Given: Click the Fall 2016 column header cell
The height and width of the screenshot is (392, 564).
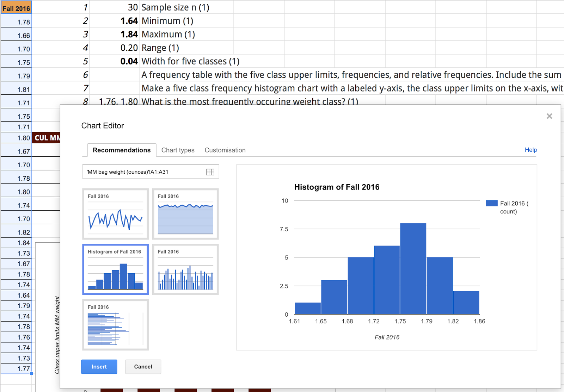Looking at the screenshot, I should tap(16, 7).
